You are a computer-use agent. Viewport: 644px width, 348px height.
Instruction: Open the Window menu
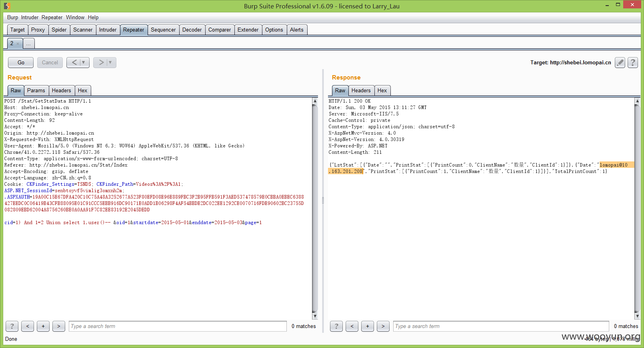[x=75, y=18]
